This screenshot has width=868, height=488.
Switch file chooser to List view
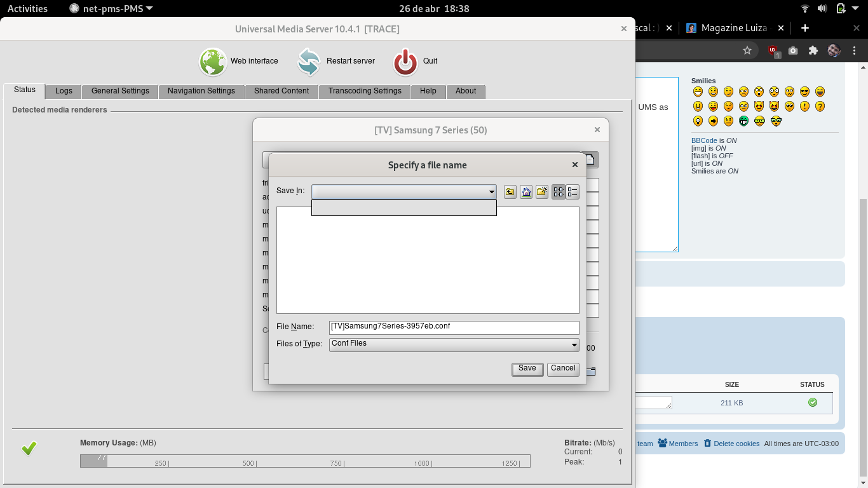point(559,192)
